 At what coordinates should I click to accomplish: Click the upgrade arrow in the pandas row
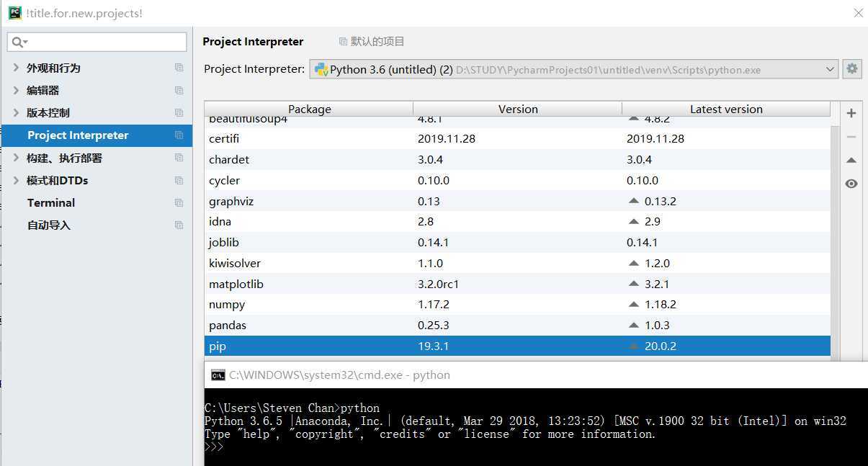pyautogui.click(x=634, y=326)
